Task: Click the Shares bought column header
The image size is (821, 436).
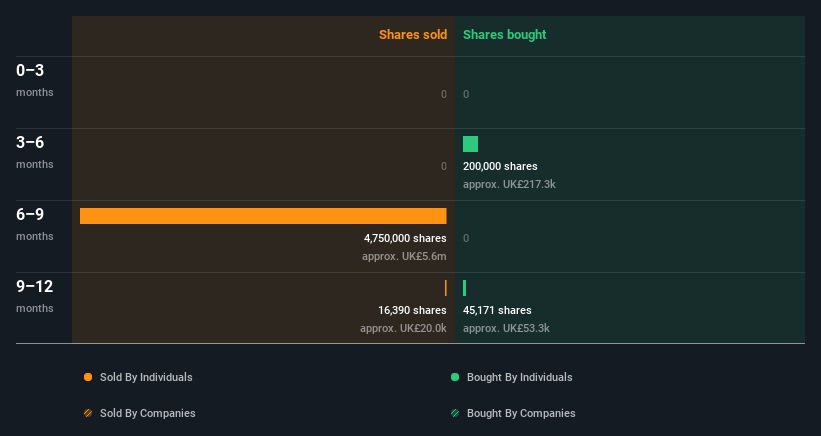Action: pos(505,35)
